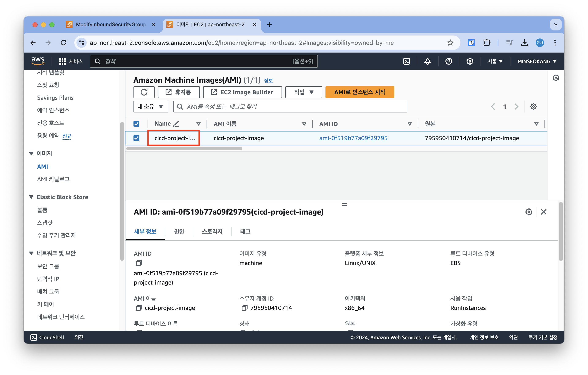Open the 작업 actions dropdown
This screenshot has height=375, width=588.
[x=304, y=92]
